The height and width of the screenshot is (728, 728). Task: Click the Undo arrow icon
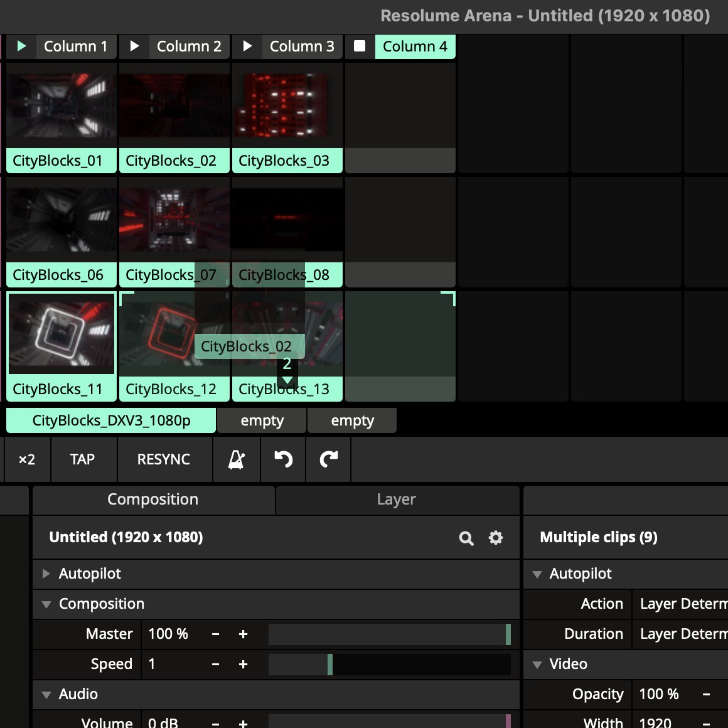pos(282,459)
